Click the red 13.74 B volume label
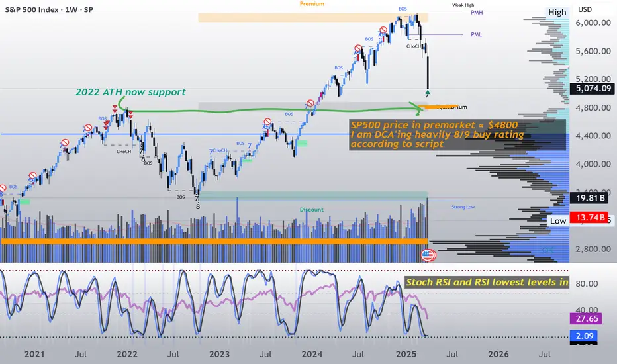The width and height of the screenshot is (617, 364). [590, 218]
